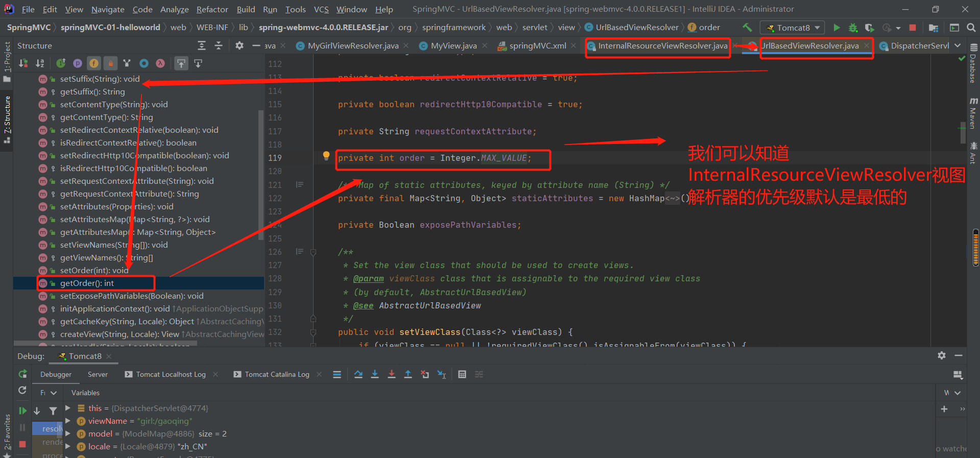Image resolution: width=980 pixels, height=458 pixels.
Task: Click the intention light bulb on line 119
Action: pos(326,156)
